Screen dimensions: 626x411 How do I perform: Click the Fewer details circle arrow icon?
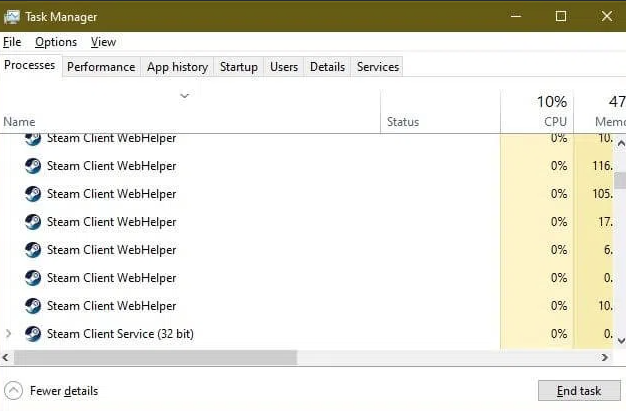point(14,391)
